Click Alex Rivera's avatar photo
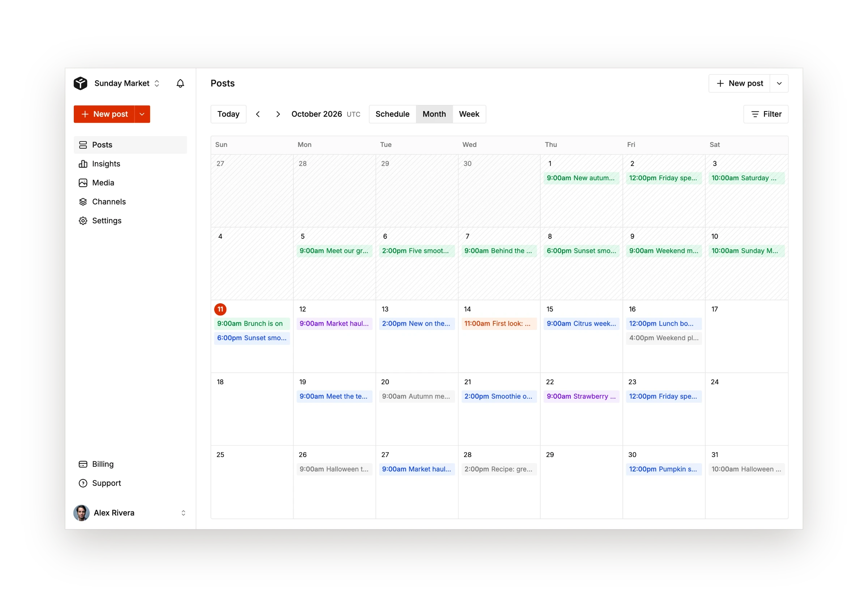Screen dimensions: 868x597 81,513
